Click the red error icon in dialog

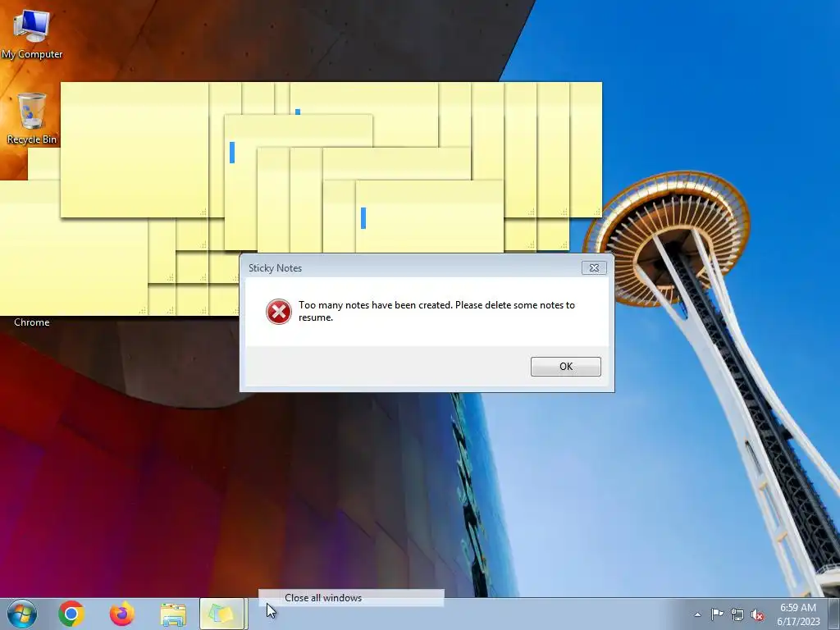(279, 311)
